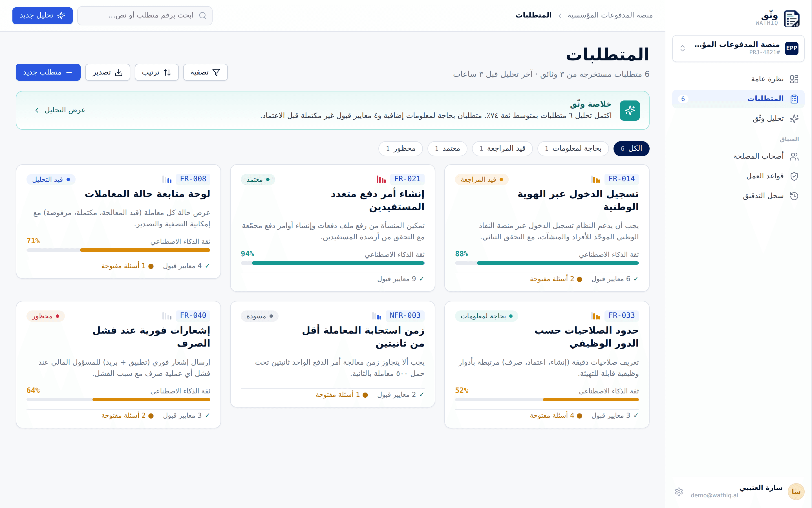
Task: Click the تصدير export button
Action: [x=107, y=72]
